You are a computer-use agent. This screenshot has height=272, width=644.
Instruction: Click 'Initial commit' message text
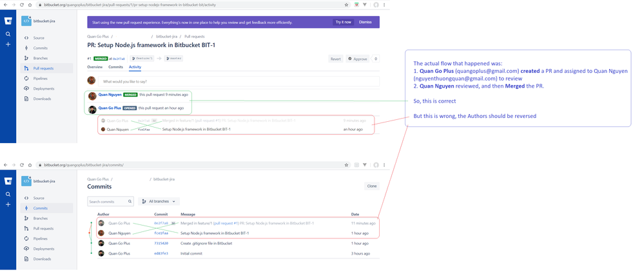(191, 253)
